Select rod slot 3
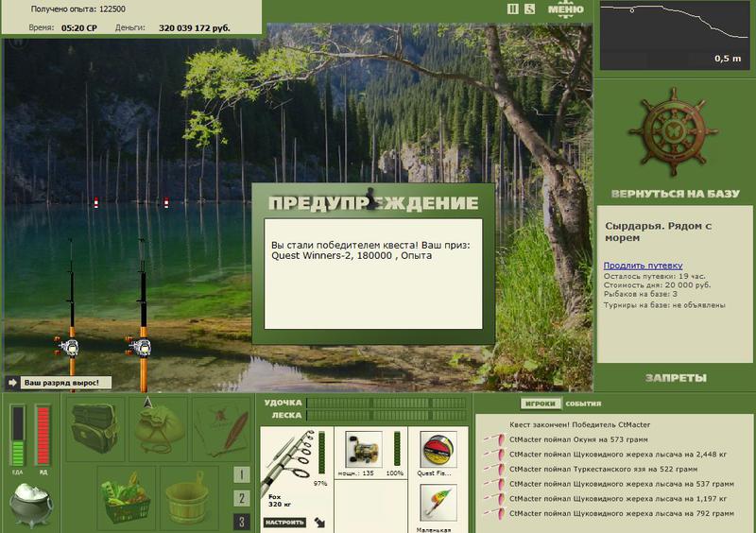 coord(242,522)
